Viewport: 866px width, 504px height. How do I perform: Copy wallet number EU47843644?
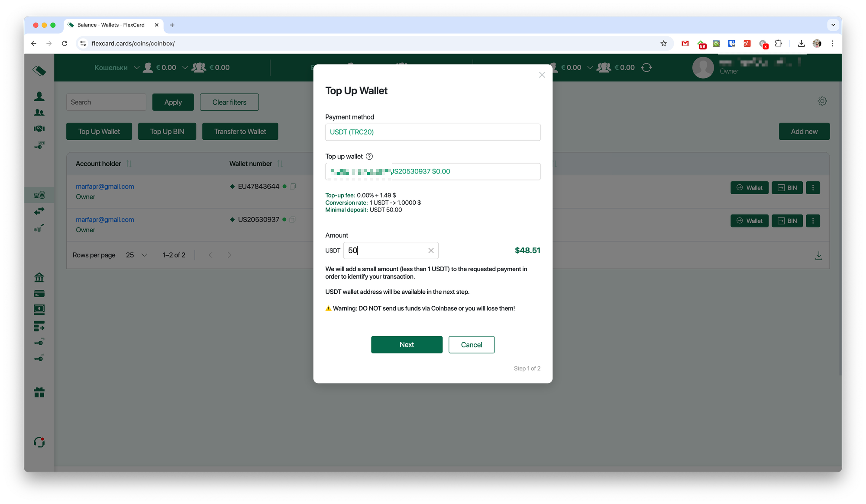293,186
